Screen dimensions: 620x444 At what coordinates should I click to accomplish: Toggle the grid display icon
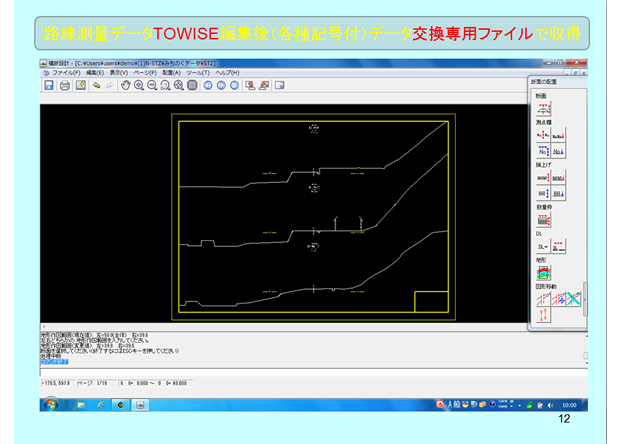192,85
